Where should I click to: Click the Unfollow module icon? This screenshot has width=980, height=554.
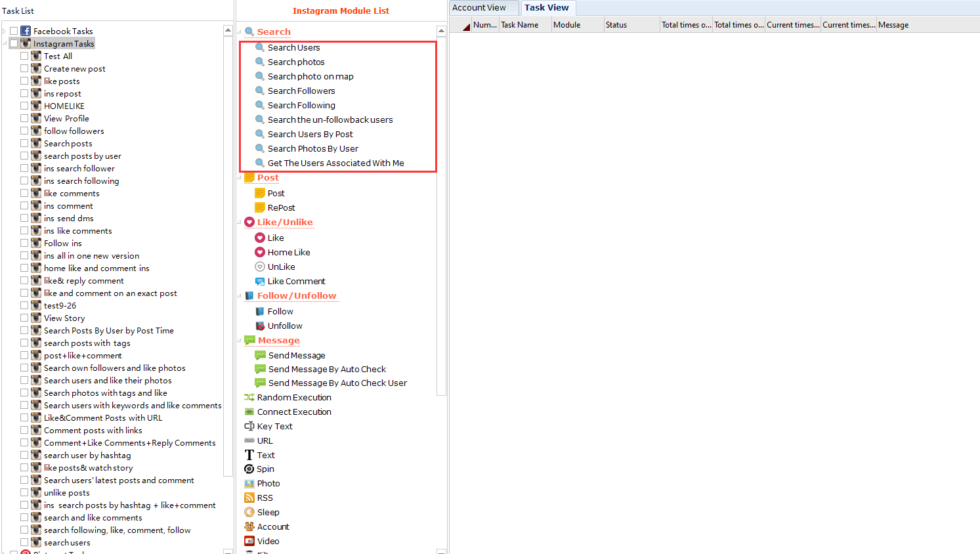pos(260,326)
